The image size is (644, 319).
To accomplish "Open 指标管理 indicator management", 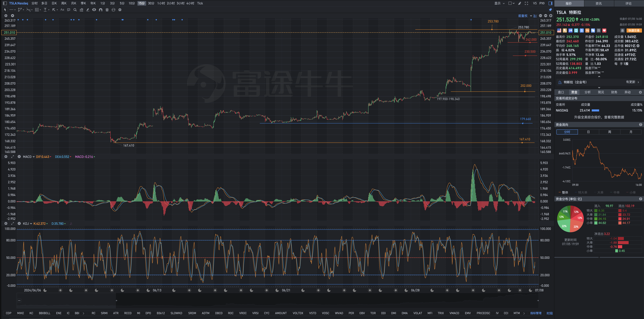I will [536, 313].
